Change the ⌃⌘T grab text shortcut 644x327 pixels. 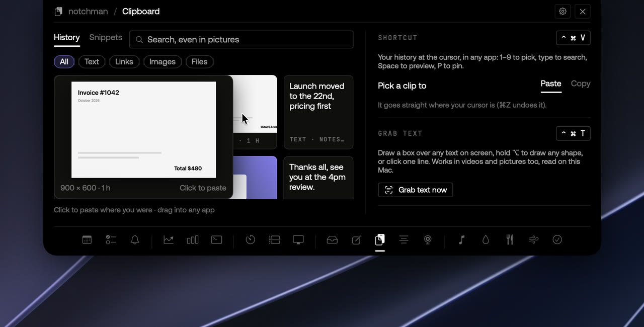click(573, 133)
